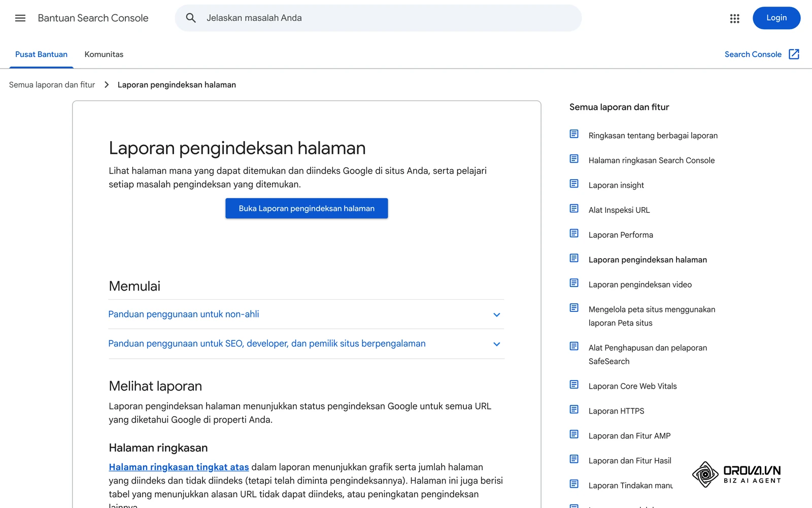Click the article icon beside Laporan insight
The width and height of the screenshot is (812, 508).
[x=574, y=184]
